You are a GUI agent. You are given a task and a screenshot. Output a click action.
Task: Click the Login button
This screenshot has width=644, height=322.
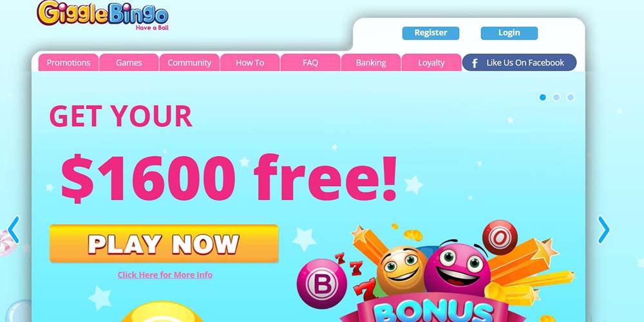coord(509,33)
